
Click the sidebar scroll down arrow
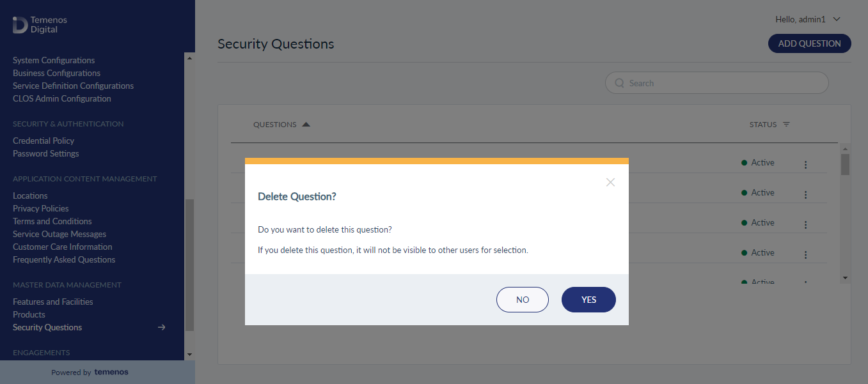coord(189,355)
